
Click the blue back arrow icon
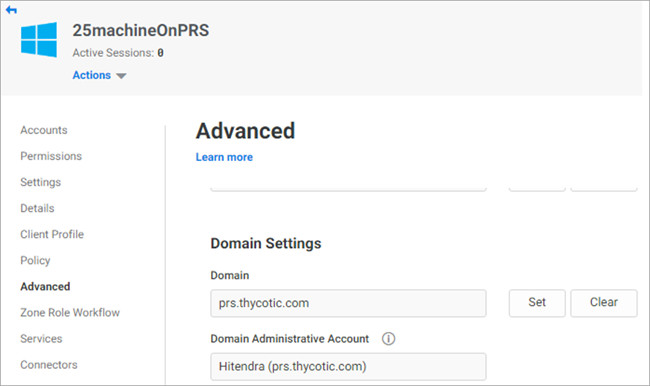coord(11,10)
